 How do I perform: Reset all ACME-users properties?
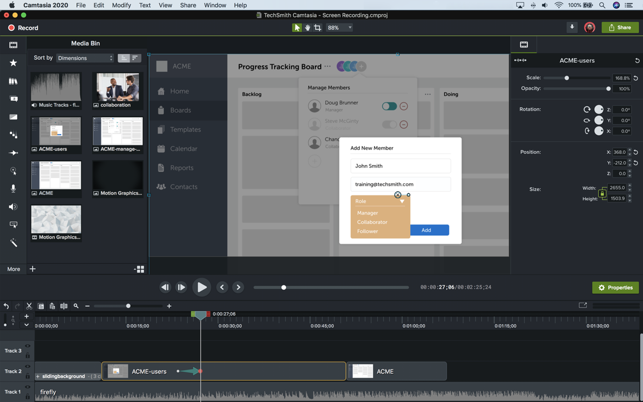(637, 61)
